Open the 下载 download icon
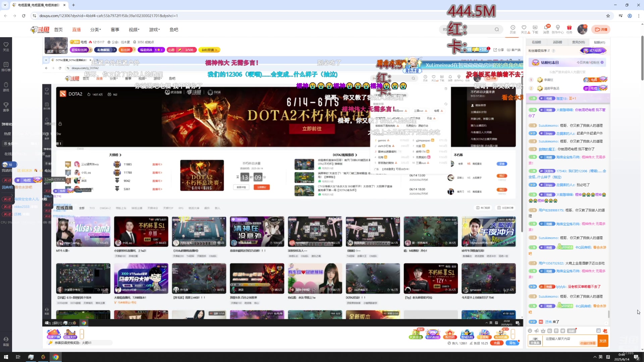 [x=535, y=29]
